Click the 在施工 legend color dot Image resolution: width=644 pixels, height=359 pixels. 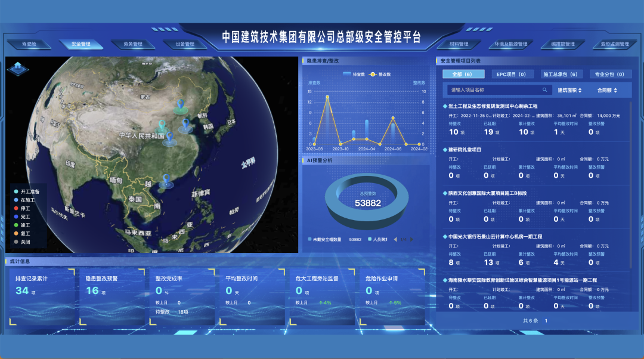16,200
